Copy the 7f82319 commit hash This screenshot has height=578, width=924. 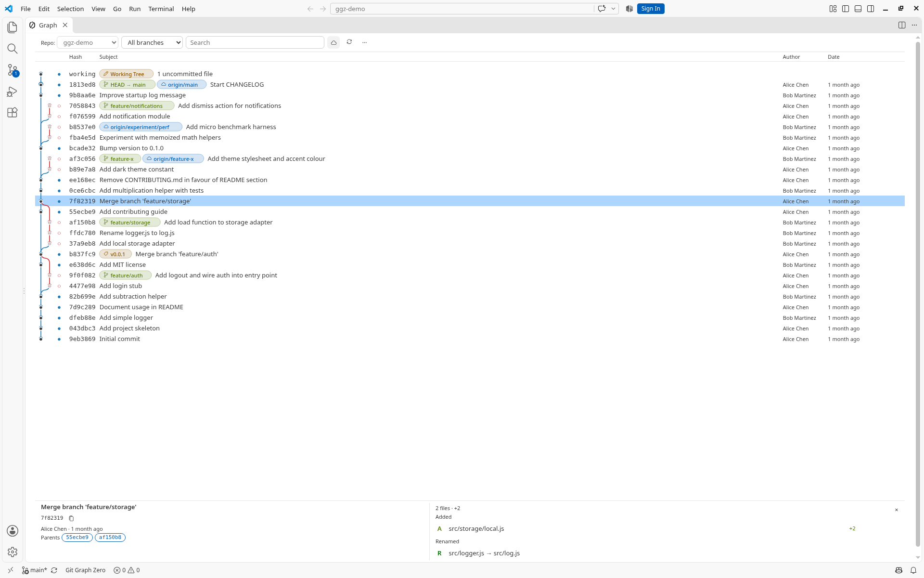tap(71, 518)
